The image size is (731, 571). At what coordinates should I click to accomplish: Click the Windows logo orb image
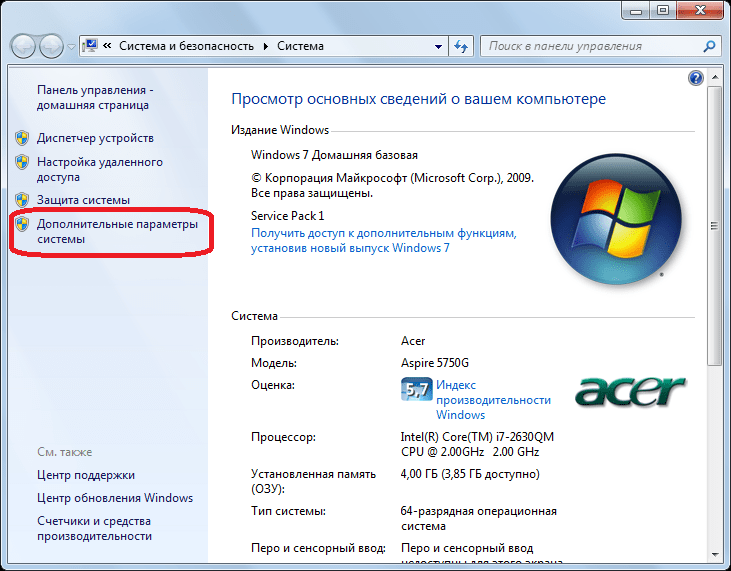616,219
